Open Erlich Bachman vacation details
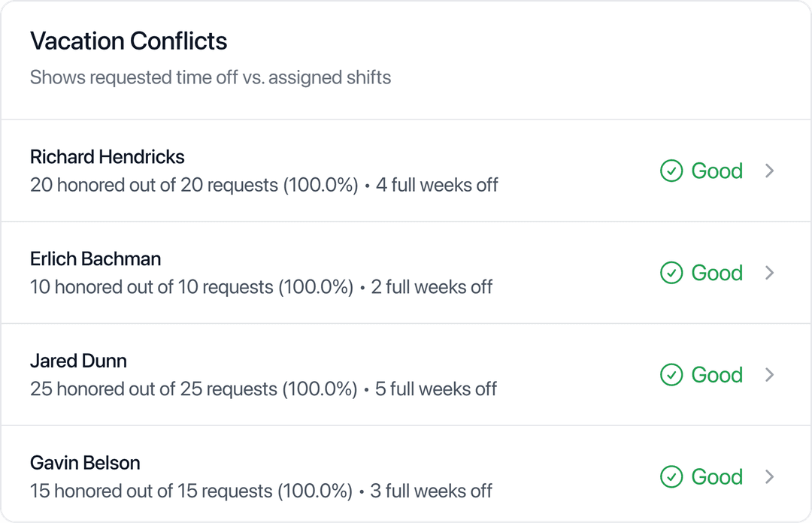Screen dimensions: 812x523 point(95,259)
